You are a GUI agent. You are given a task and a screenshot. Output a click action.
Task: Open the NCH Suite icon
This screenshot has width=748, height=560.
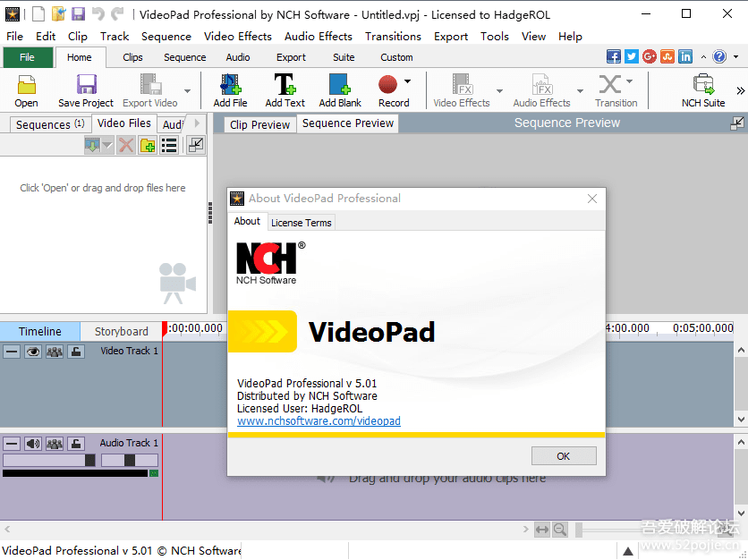703,84
